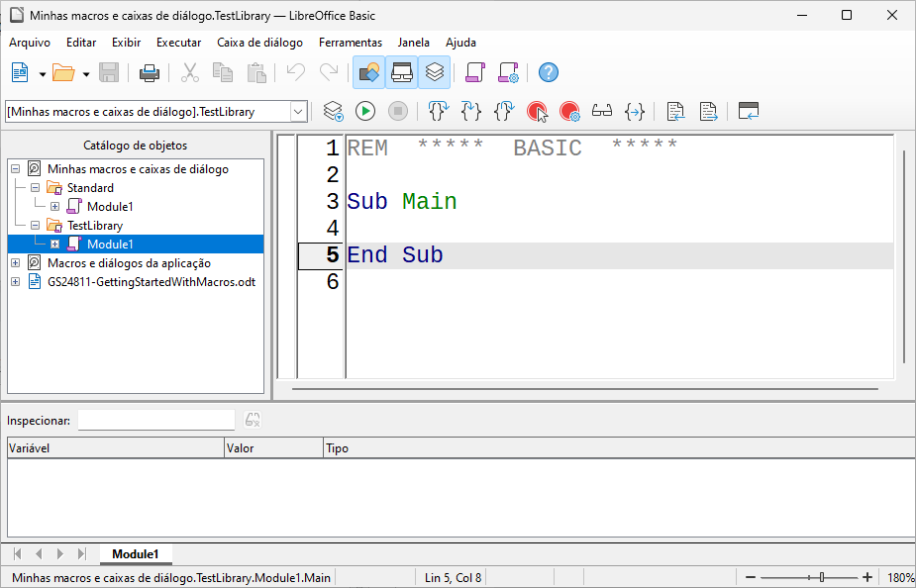The width and height of the screenshot is (916, 588).
Task: Click the Remove Watch icon beside Inspecionar
Action: [253, 420]
